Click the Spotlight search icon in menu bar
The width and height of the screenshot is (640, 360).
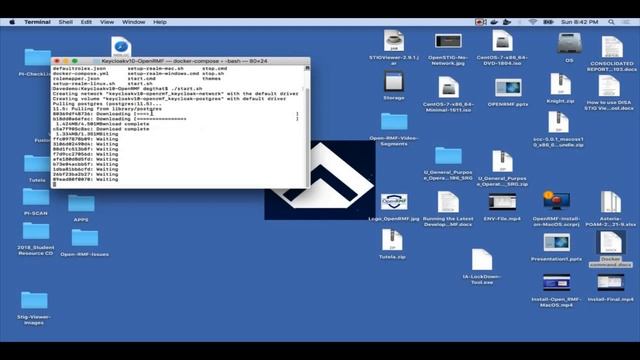click(x=611, y=22)
